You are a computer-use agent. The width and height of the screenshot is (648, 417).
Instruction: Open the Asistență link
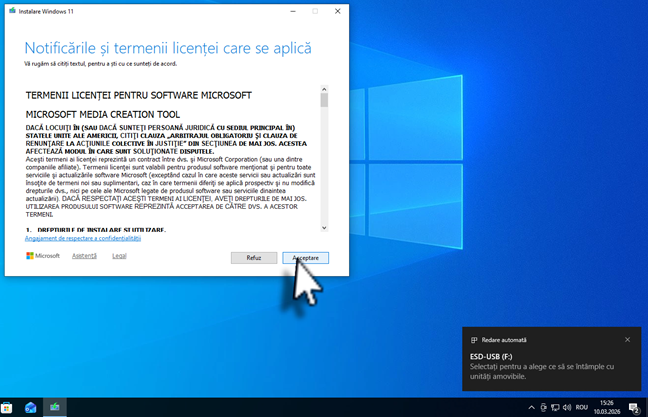pos(84,256)
